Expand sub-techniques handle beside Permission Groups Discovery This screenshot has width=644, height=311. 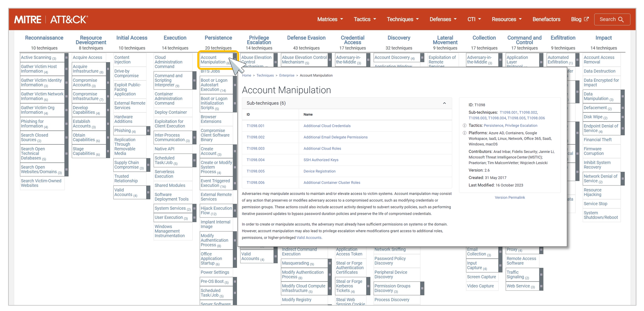[422, 288]
